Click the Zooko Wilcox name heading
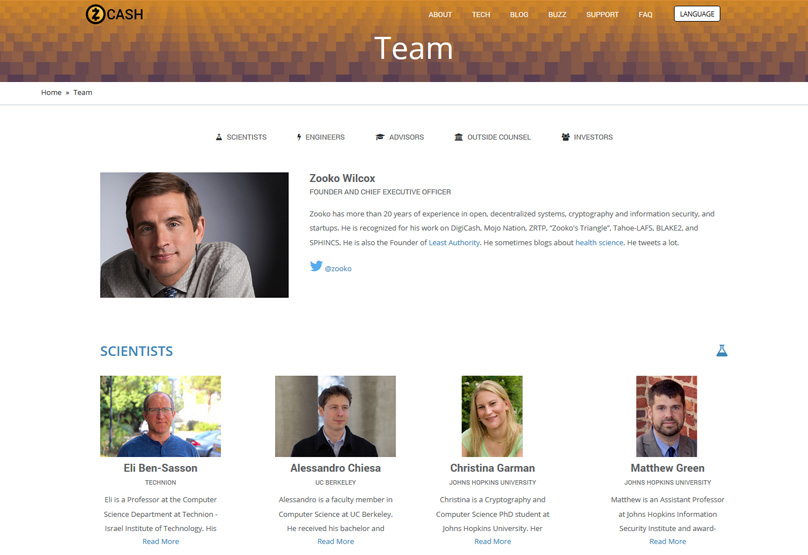 click(342, 178)
